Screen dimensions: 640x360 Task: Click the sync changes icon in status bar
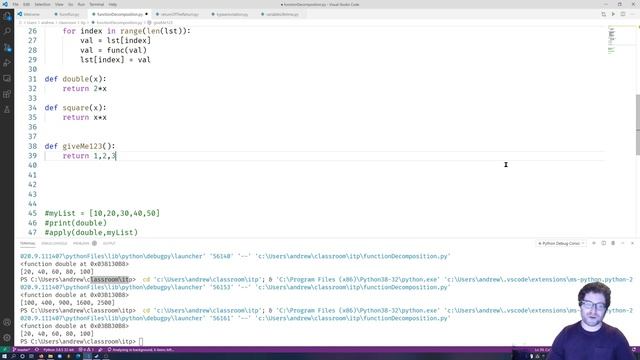(x=37, y=350)
